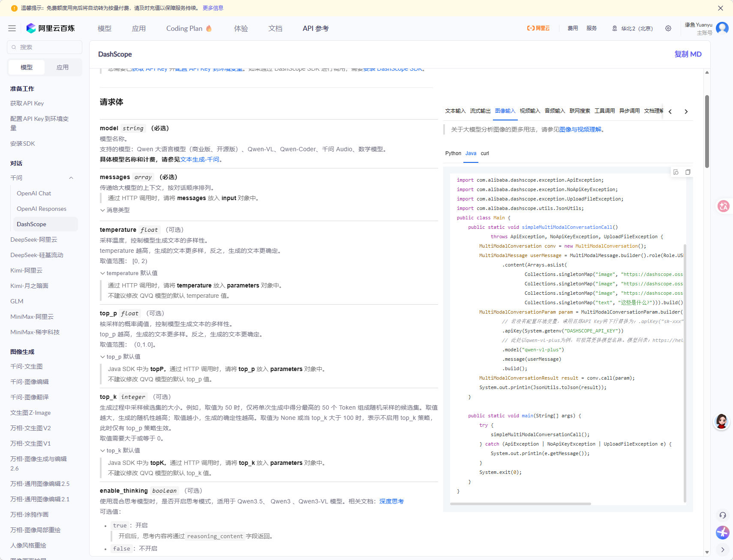
Task: Click the 复制 MD button
Action: pos(688,54)
